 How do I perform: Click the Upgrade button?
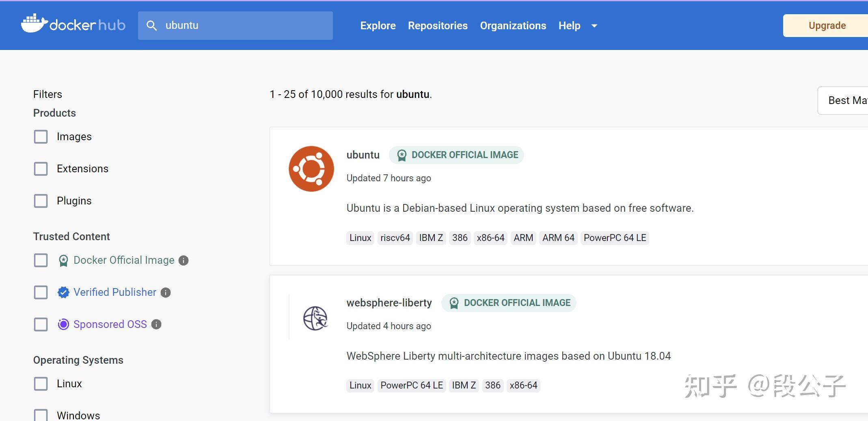click(x=827, y=25)
